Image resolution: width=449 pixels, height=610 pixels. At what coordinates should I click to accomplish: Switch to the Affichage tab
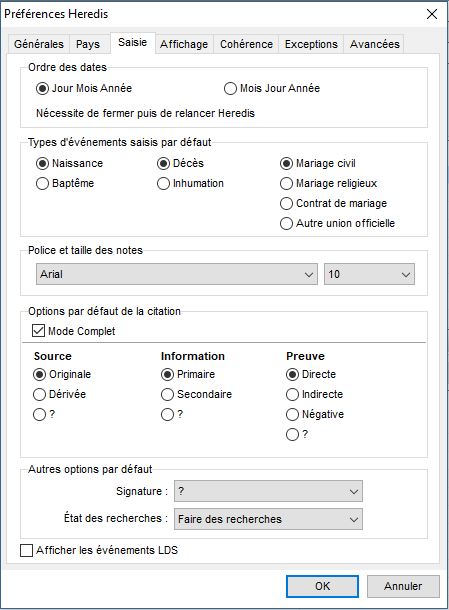tap(184, 44)
